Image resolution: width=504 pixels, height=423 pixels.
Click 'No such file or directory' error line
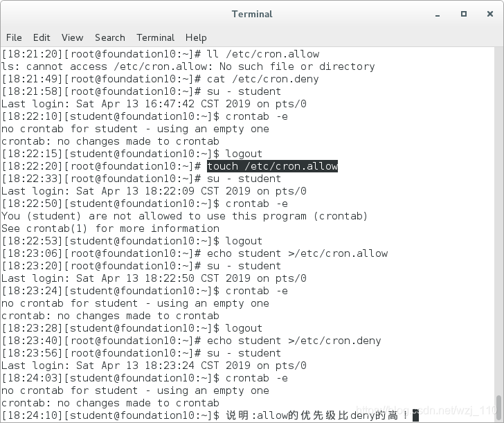(188, 66)
